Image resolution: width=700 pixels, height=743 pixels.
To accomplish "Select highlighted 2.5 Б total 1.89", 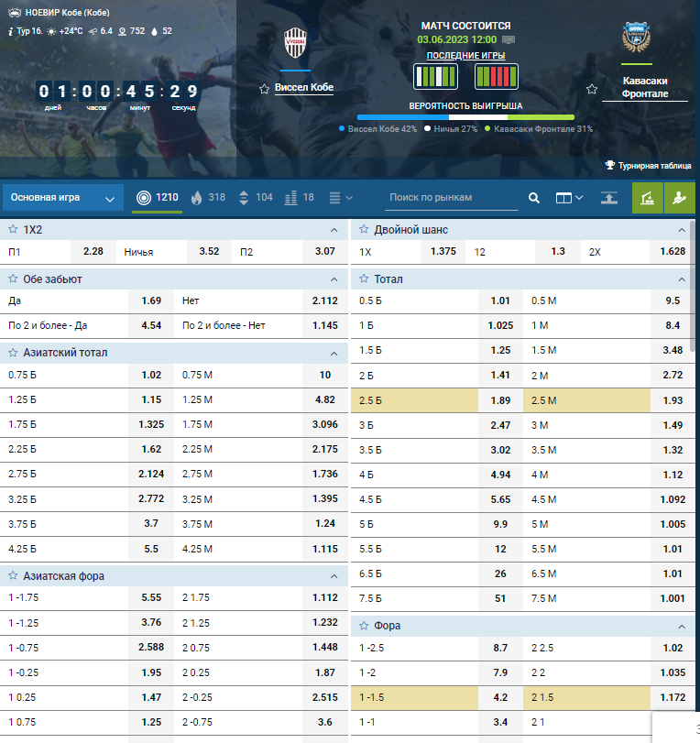I will pyautogui.click(x=500, y=400).
